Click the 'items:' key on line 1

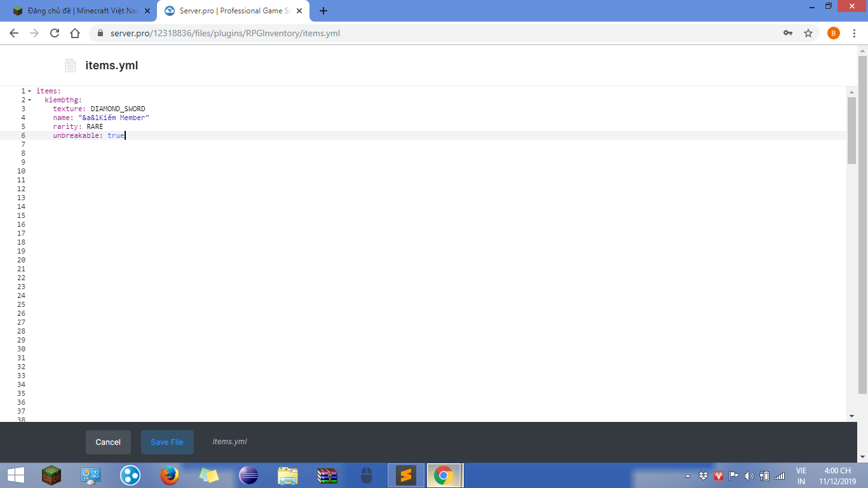(48, 91)
